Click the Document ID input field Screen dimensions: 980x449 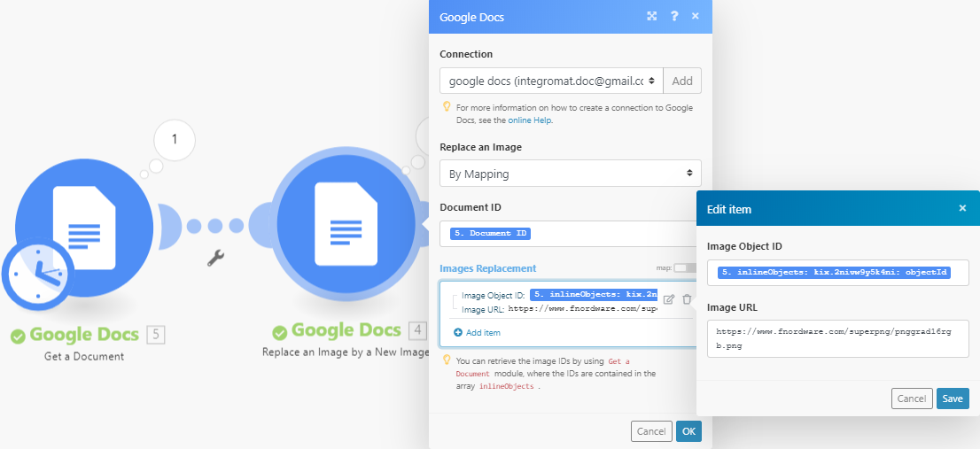pyautogui.click(x=570, y=234)
